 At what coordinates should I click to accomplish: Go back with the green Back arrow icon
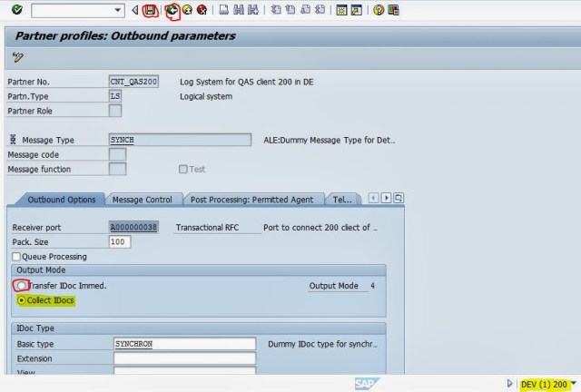pos(172,10)
